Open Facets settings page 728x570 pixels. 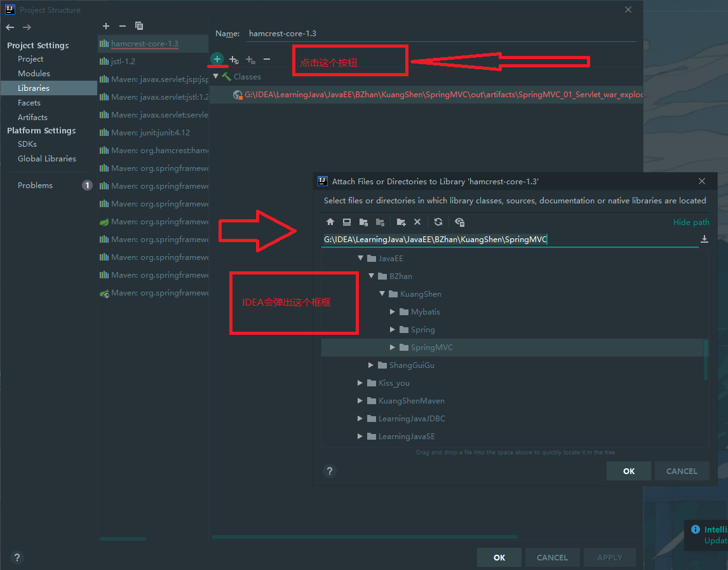[x=29, y=103]
